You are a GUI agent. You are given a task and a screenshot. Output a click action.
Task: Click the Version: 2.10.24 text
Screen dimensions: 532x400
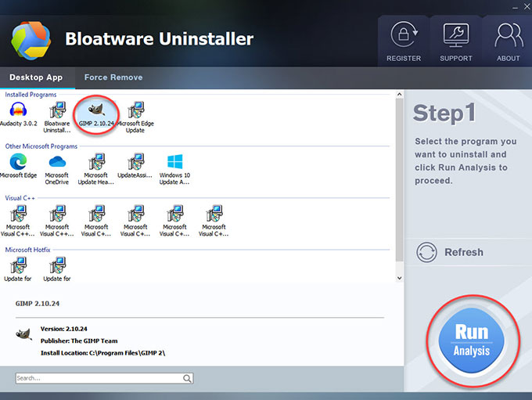64,329
